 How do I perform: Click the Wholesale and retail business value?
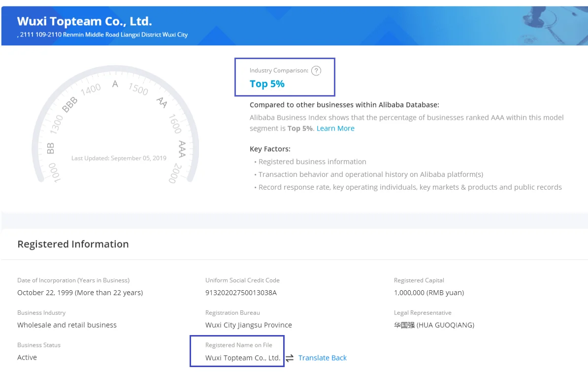coord(67,325)
